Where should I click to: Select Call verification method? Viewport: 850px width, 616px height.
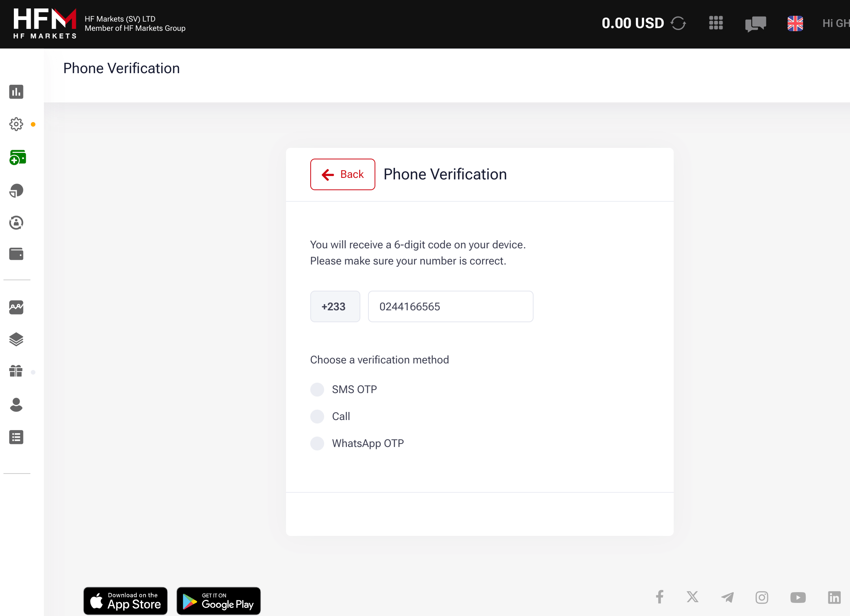coord(318,416)
